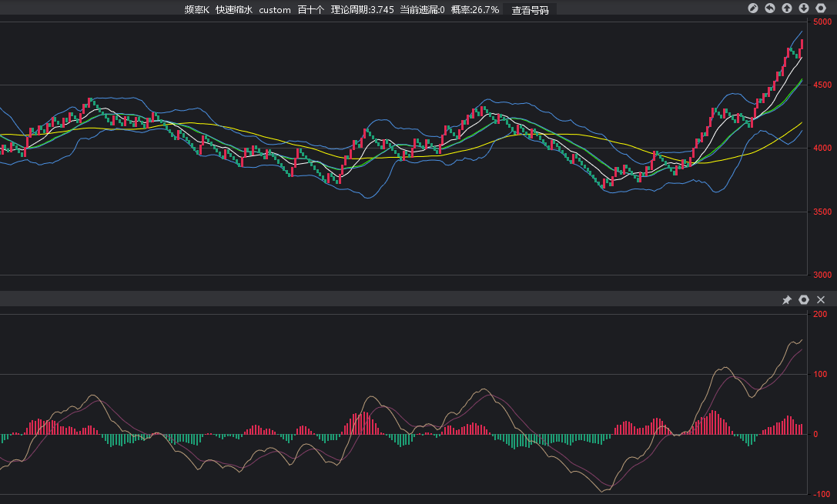Click the up-arrow circle icon
This screenshot has height=504, width=837.
tap(787, 8)
